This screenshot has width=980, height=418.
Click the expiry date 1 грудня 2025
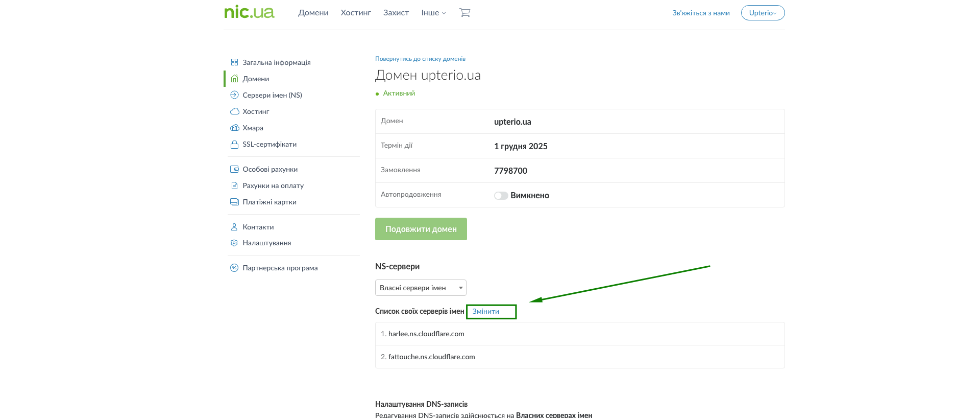click(521, 146)
